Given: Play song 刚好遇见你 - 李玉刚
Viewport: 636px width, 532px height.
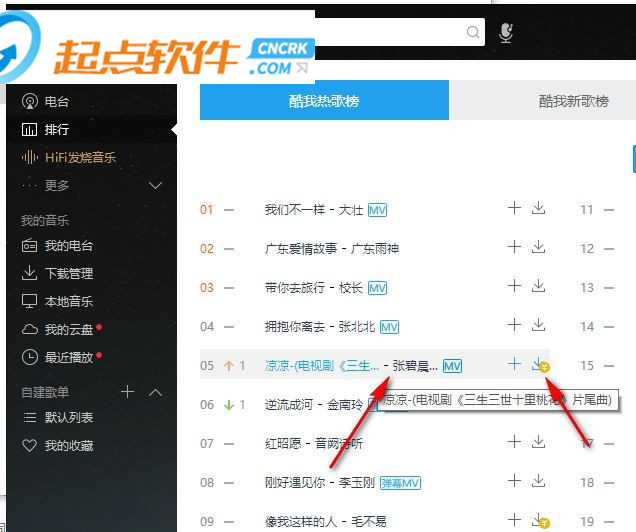Looking at the screenshot, I should [x=320, y=483].
